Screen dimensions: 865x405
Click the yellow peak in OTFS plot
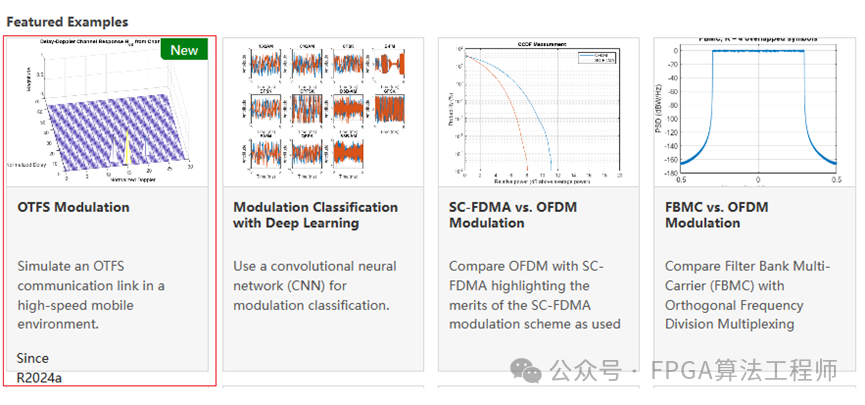[127, 147]
